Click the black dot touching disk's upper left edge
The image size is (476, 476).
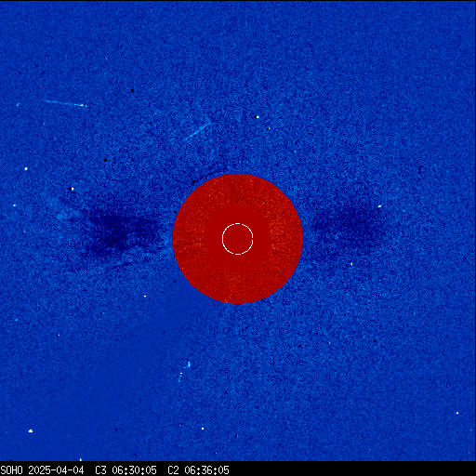(x=194, y=181)
